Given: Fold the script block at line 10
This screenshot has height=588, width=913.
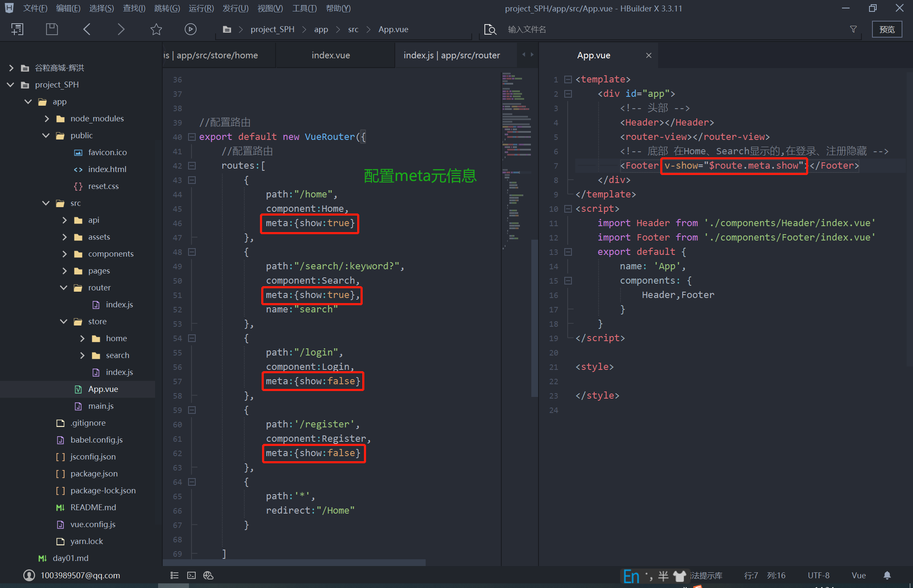Looking at the screenshot, I should (x=568, y=209).
